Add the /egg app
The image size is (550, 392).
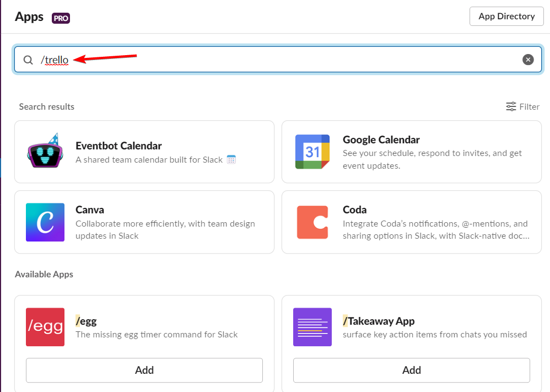(x=144, y=370)
